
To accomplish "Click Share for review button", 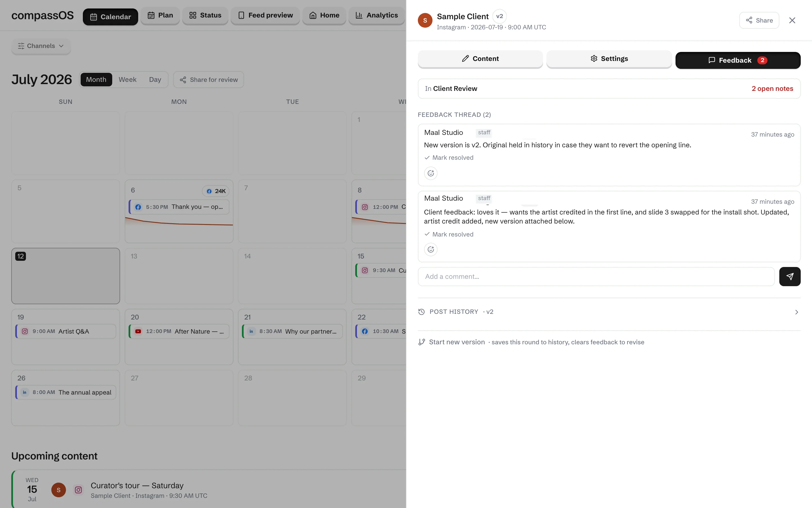I will [208, 80].
